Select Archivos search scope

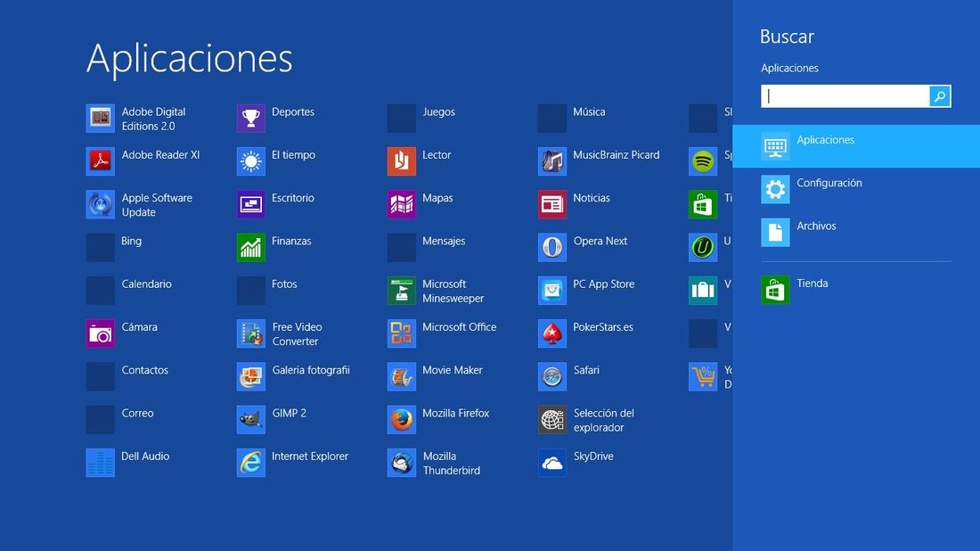pos(856,233)
